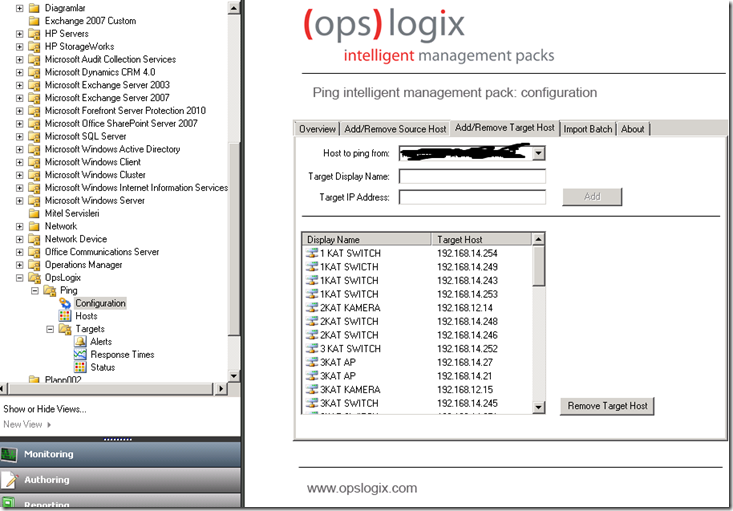Screen dimensions: 733x511
Task: Select the Hosts view icon in tree
Action: click(66, 316)
